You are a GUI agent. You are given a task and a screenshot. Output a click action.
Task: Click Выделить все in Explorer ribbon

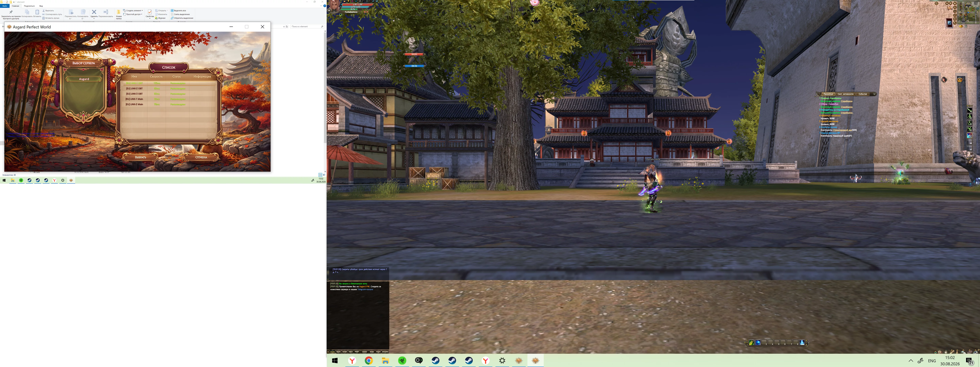click(178, 11)
